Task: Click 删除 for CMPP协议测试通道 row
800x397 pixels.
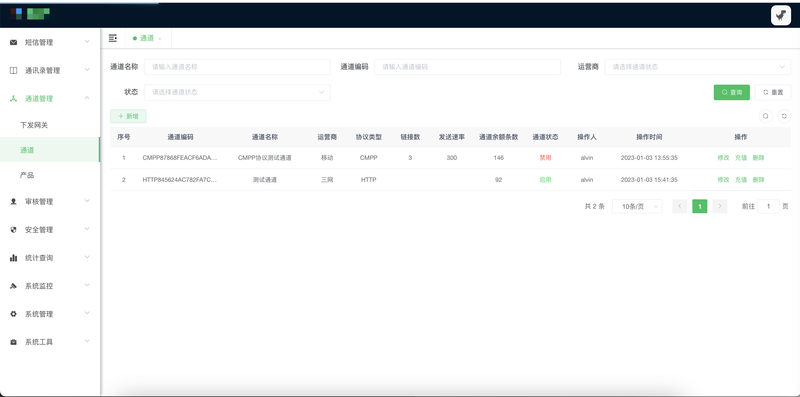Action: click(x=758, y=158)
